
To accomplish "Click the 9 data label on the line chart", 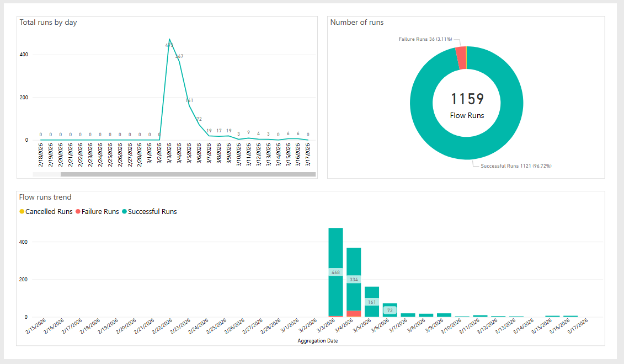I will [x=249, y=132].
